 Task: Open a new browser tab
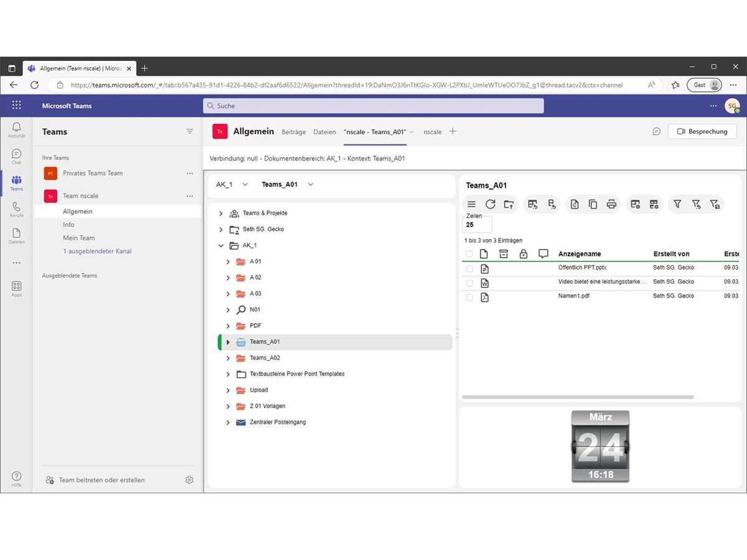[144, 68]
